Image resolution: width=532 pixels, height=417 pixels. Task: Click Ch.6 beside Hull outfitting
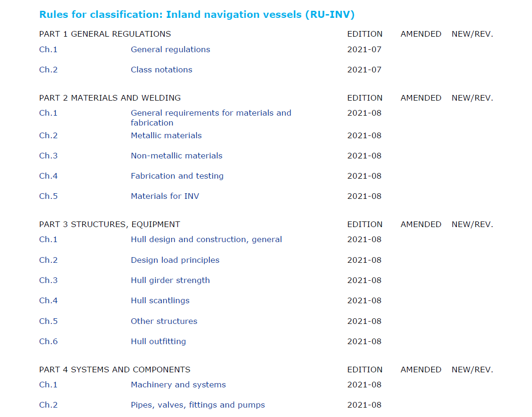[x=48, y=341]
